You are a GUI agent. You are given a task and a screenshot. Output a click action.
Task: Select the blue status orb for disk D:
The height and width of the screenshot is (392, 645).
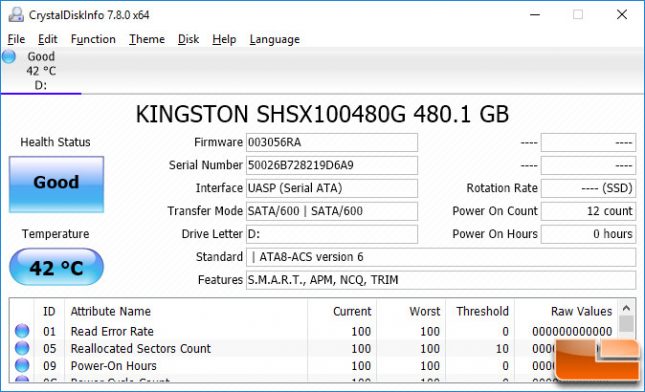tap(9, 56)
